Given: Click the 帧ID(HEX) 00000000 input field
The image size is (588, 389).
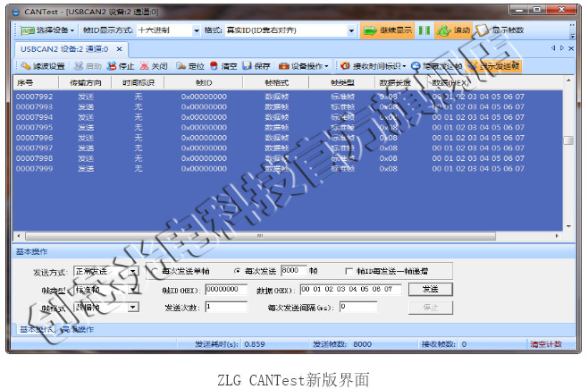Looking at the screenshot, I should 226,289.
